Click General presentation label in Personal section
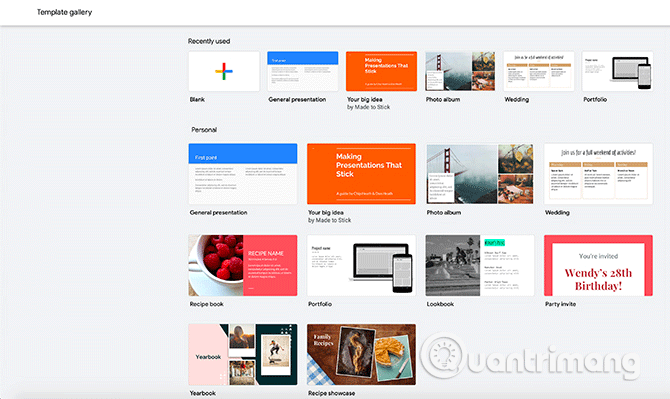Screen dimensions: 670x399 (218, 212)
